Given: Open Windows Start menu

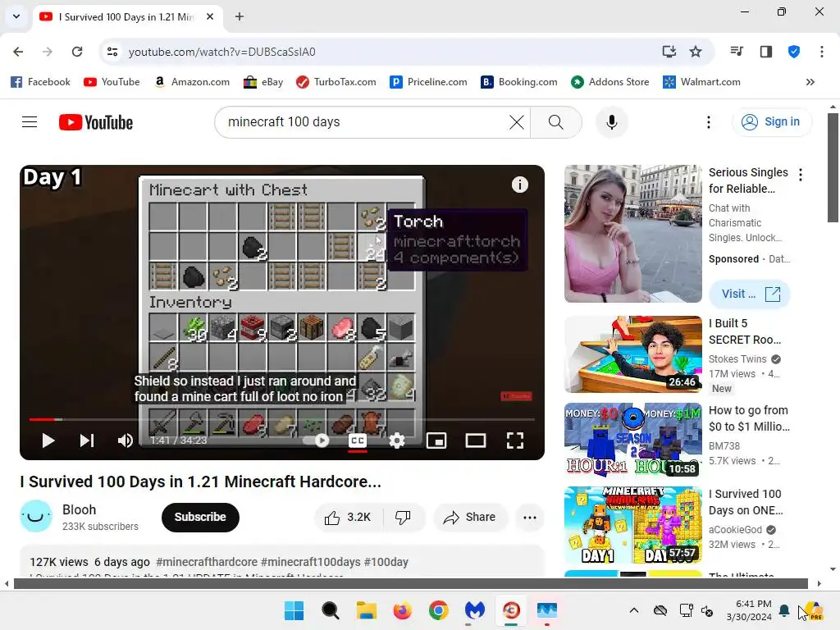Looking at the screenshot, I should 294,610.
